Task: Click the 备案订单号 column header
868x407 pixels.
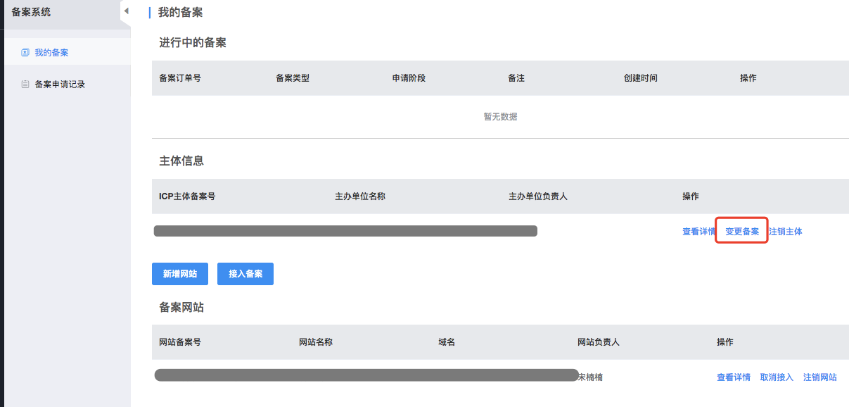Action: tap(180, 78)
